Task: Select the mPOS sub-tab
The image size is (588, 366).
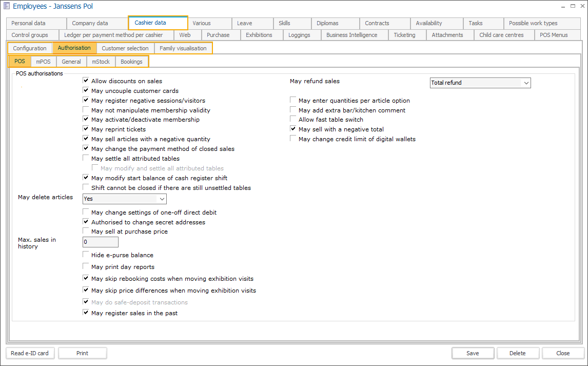Action: [43, 61]
